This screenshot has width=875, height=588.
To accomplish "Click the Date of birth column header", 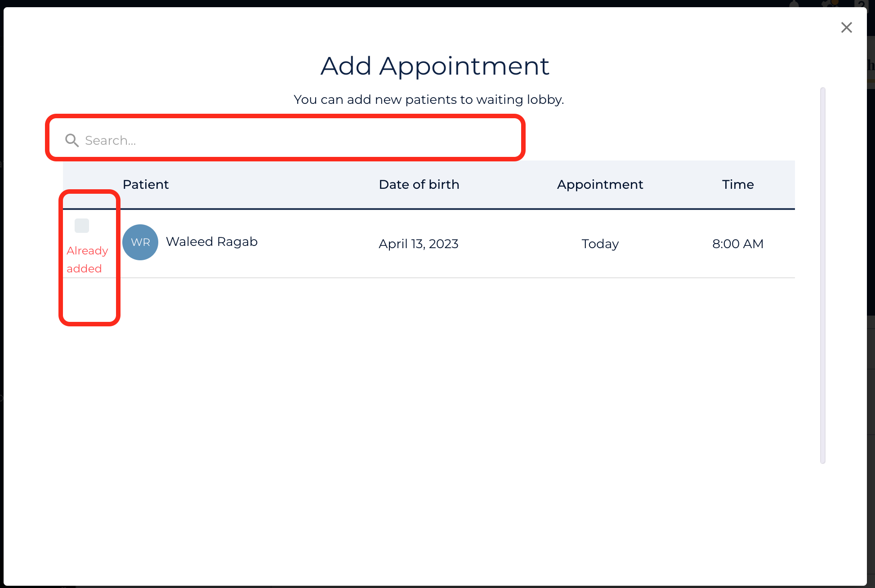I will 419,184.
